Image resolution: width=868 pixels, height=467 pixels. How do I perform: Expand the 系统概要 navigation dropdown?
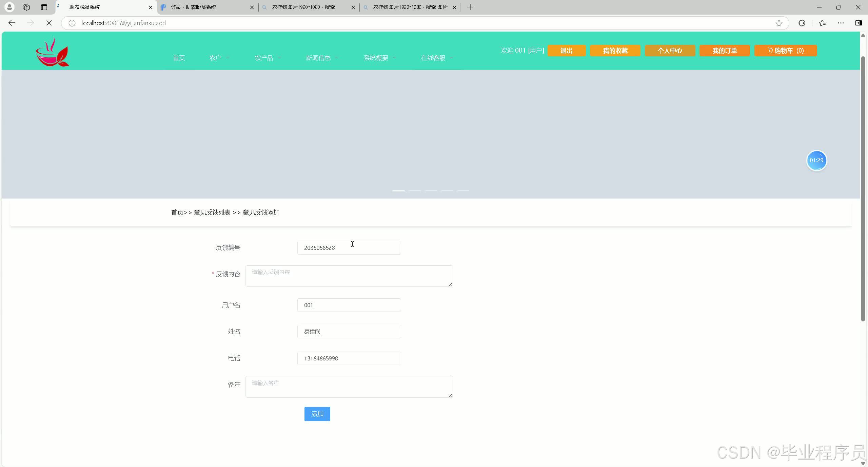[379, 58]
